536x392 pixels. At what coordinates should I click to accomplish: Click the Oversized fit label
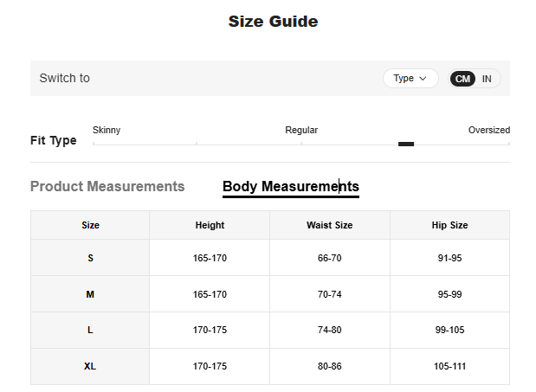(x=488, y=131)
